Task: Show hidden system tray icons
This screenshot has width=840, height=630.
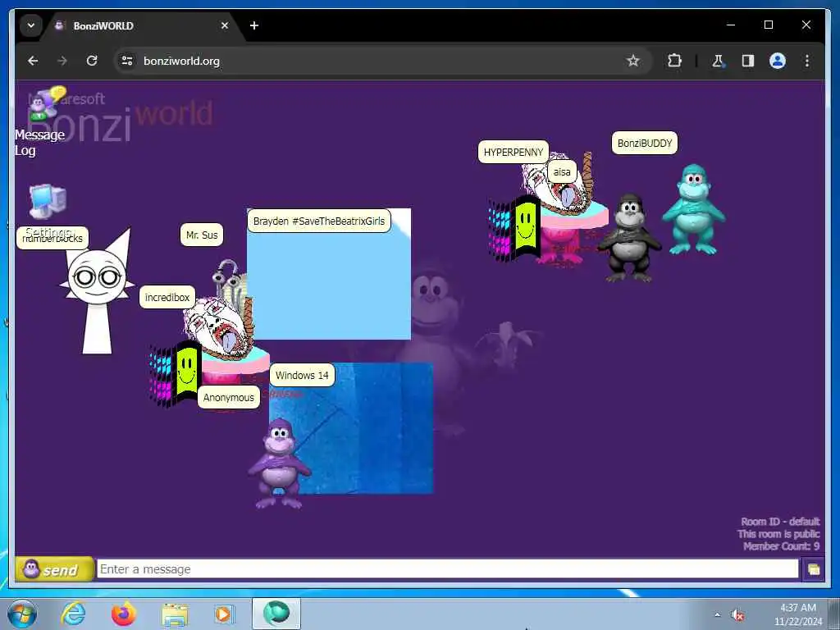Action: pos(717,614)
